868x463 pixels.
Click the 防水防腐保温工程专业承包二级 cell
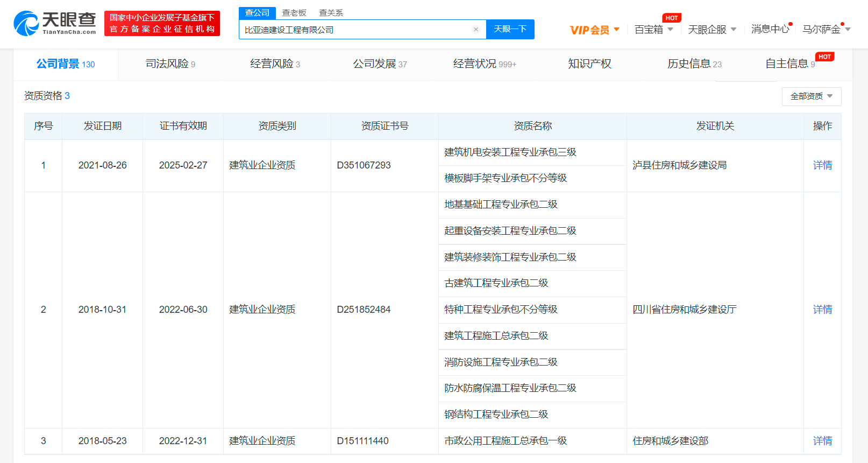[532, 388]
